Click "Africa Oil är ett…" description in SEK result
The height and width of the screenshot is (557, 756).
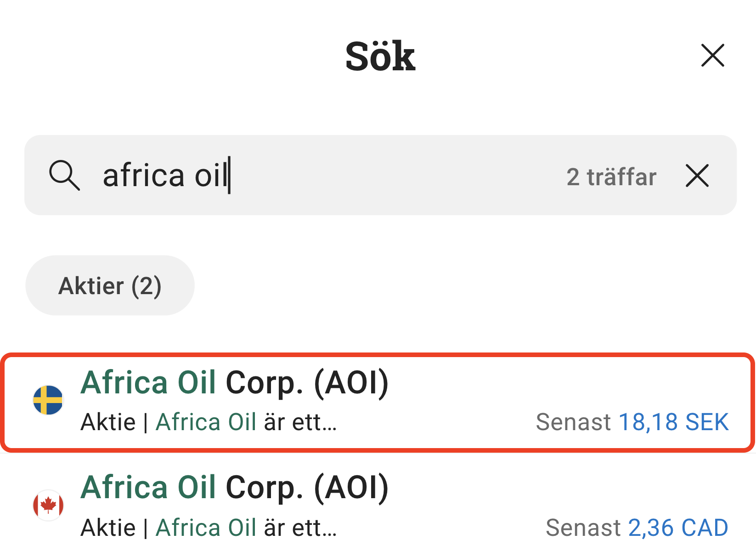pyautogui.click(x=246, y=422)
